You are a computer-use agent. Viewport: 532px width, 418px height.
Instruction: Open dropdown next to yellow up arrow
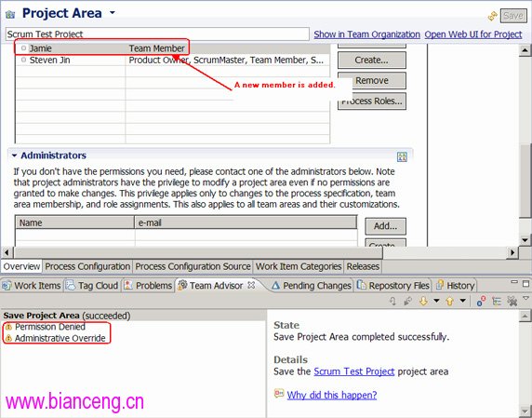(x=462, y=301)
